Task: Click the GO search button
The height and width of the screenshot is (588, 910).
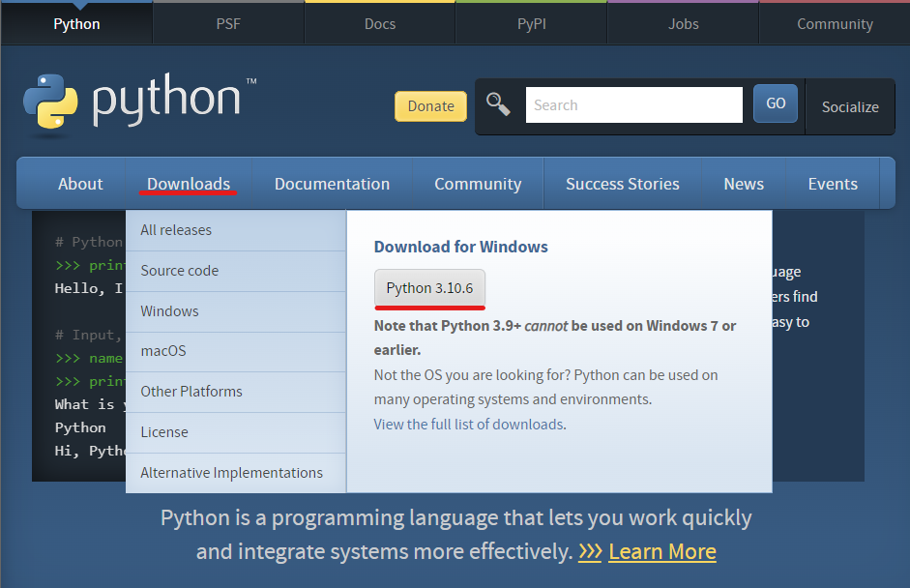Action: [776, 103]
